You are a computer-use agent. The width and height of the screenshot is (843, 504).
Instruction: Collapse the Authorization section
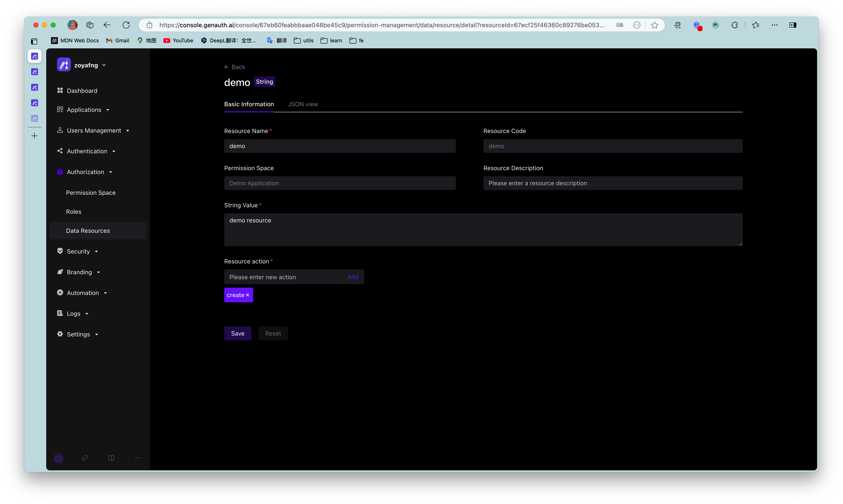pyautogui.click(x=111, y=172)
